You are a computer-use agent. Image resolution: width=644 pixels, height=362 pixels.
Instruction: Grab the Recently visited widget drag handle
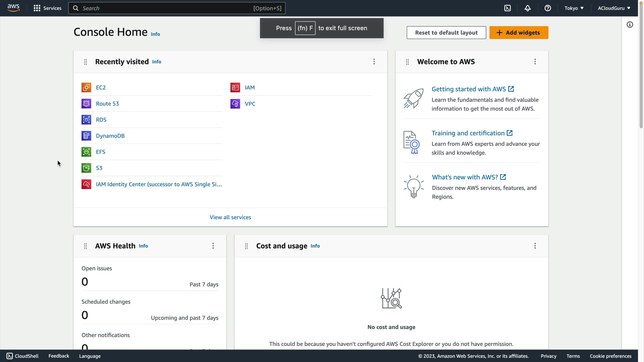86,62
